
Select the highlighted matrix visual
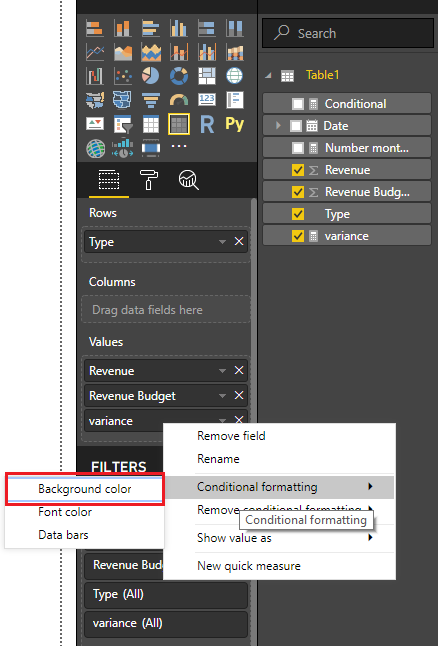[179, 124]
